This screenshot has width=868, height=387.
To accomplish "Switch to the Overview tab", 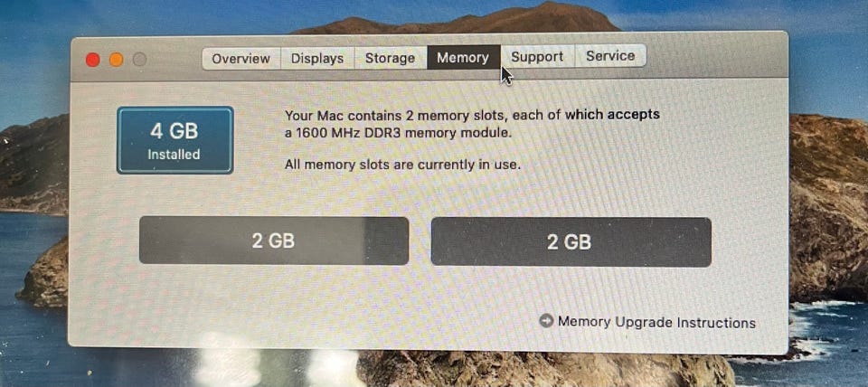I will [x=241, y=58].
